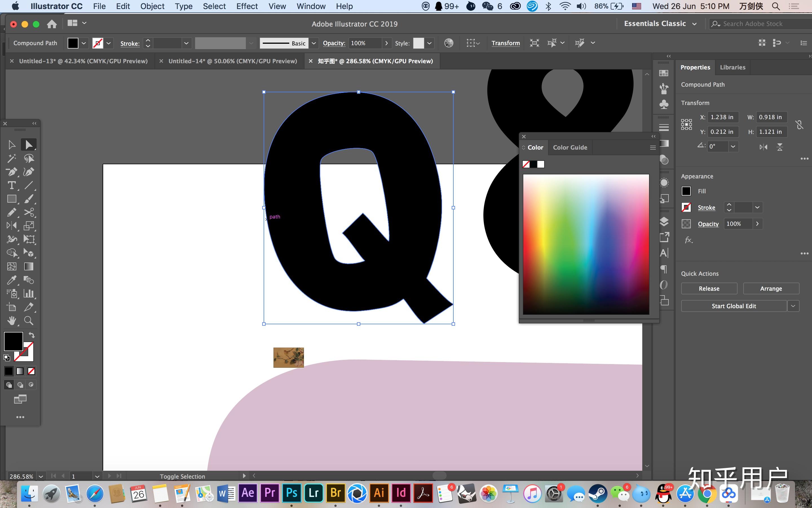The image size is (812, 508).
Task: Select the Scissors tool
Action: click(29, 212)
